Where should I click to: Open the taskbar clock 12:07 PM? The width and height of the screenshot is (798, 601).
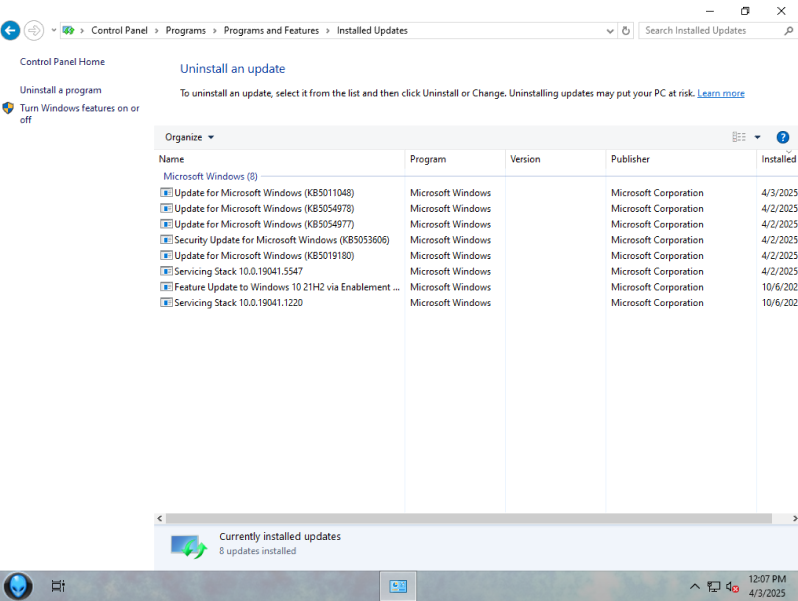[x=767, y=586]
